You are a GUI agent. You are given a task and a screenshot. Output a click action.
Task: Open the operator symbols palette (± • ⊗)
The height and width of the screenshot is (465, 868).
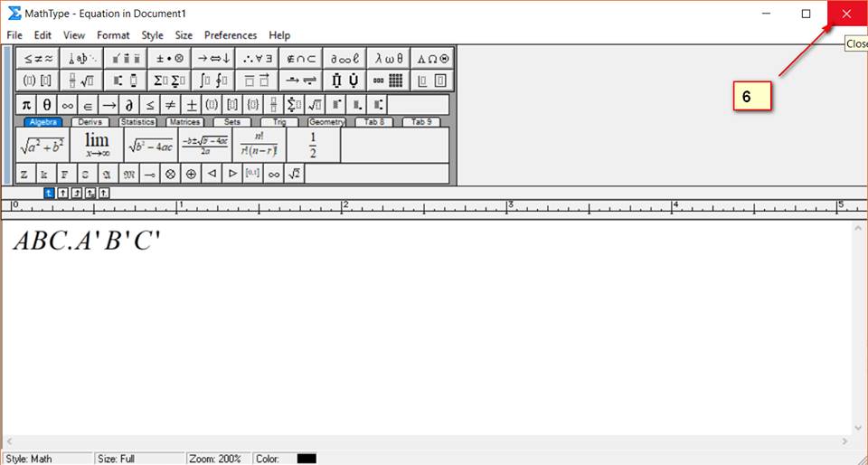(169, 58)
